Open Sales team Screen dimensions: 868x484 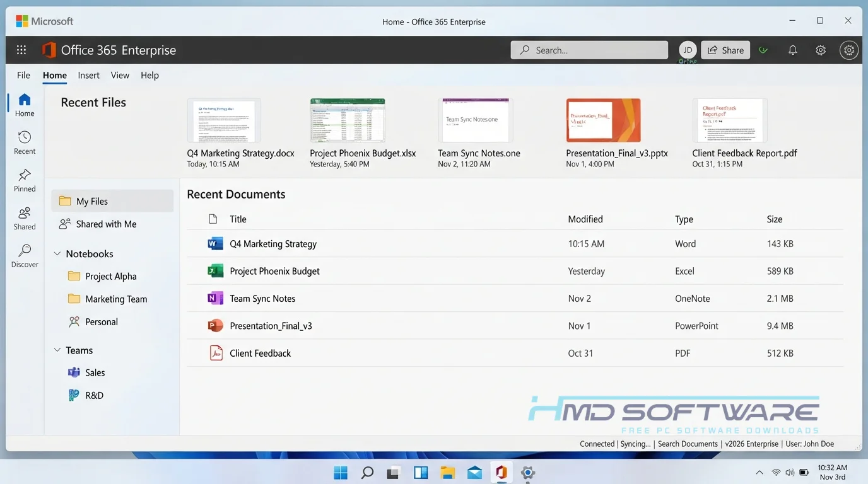click(x=86, y=372)
